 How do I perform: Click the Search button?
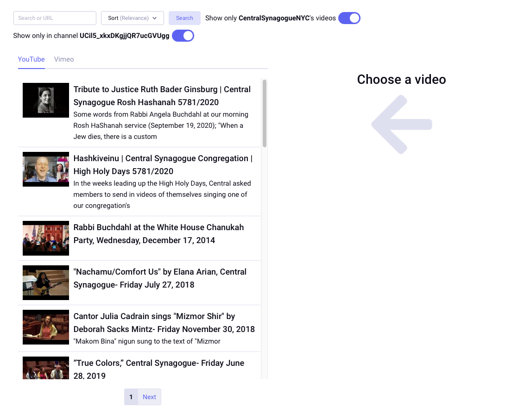(x=184, y=18)
